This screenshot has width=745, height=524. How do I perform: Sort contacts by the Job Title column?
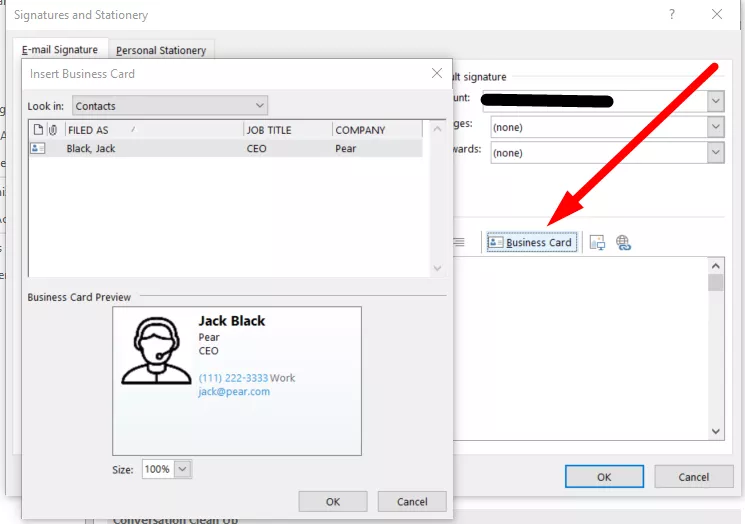click(287, 130)
